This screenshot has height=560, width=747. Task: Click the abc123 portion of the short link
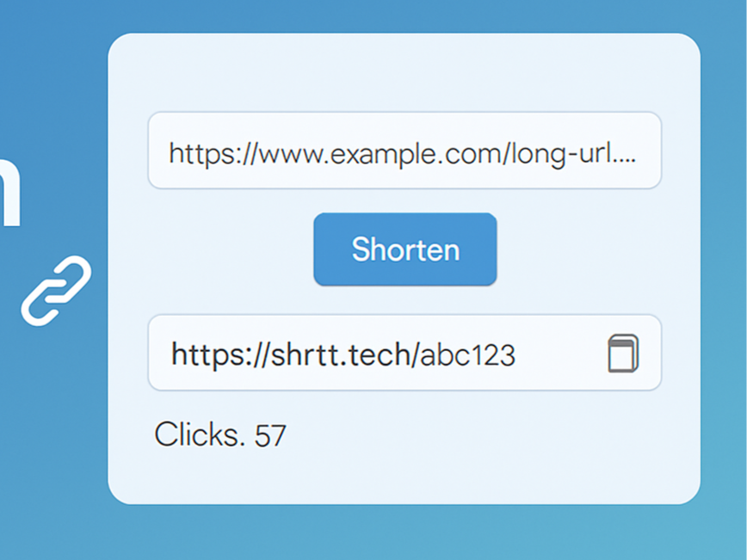point(468,354)
